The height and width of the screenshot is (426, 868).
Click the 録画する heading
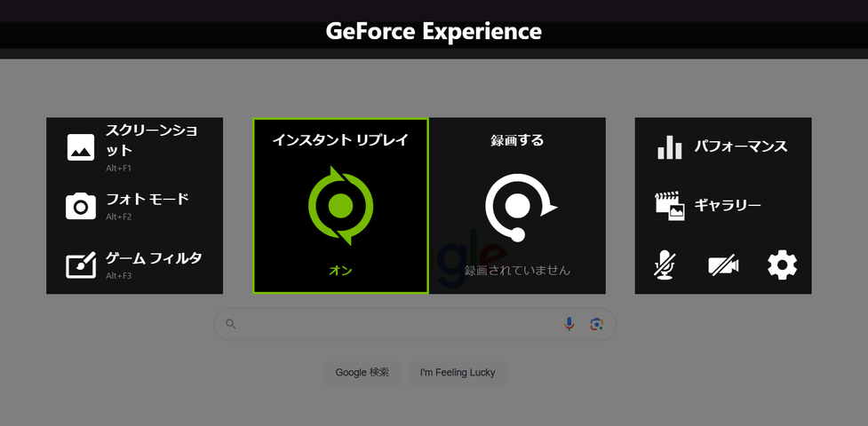517,140
